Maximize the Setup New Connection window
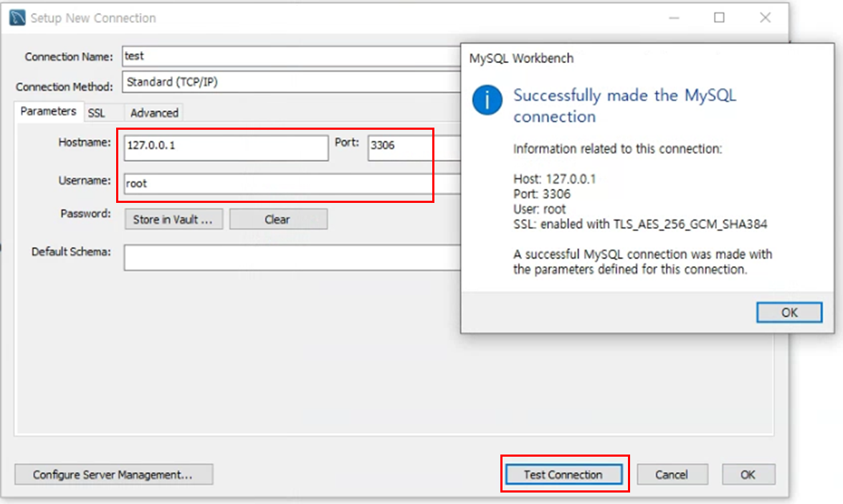 (720, 18)
